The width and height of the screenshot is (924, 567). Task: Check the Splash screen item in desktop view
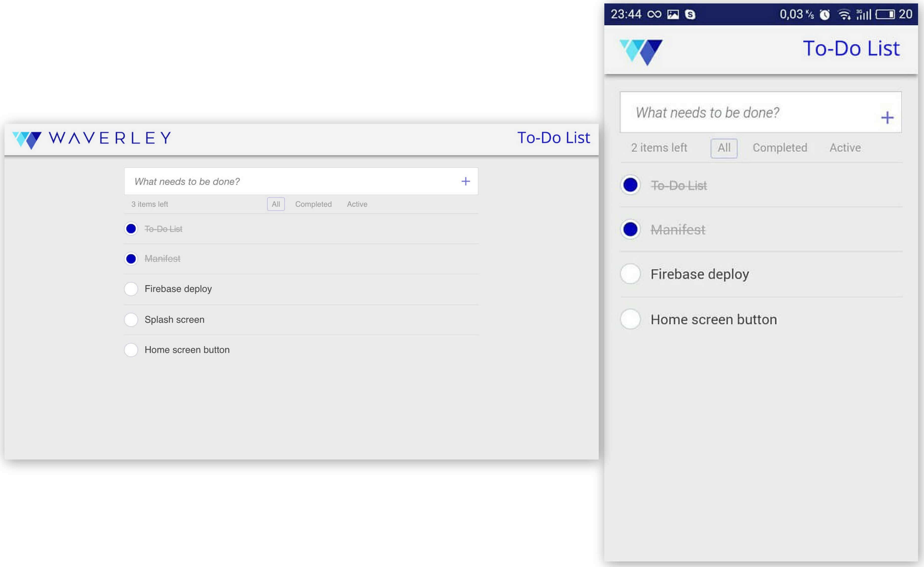131,320
